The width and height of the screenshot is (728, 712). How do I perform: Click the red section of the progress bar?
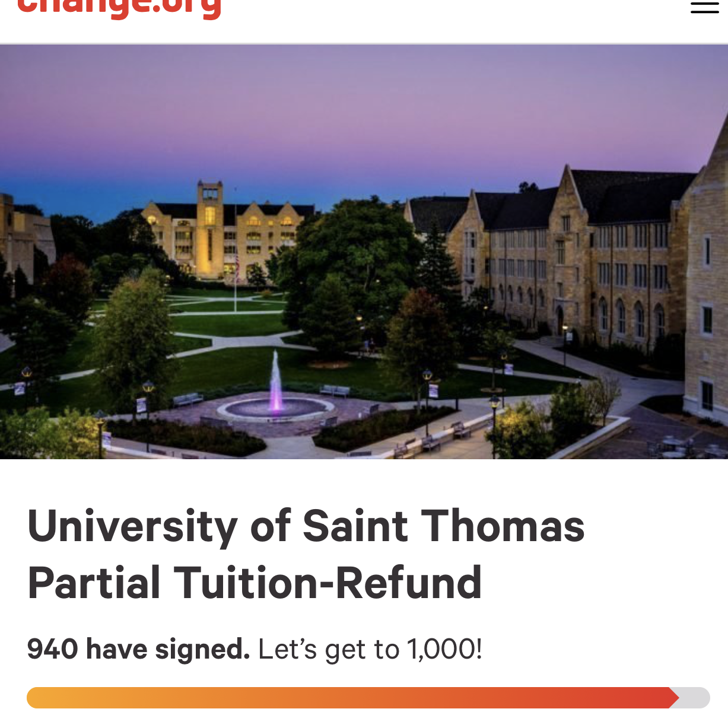pos(593,698)
